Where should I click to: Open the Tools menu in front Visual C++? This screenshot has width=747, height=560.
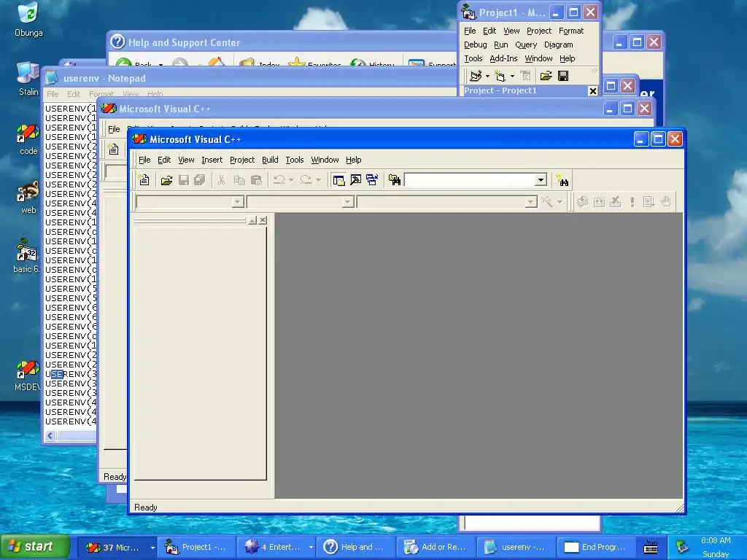295,160
